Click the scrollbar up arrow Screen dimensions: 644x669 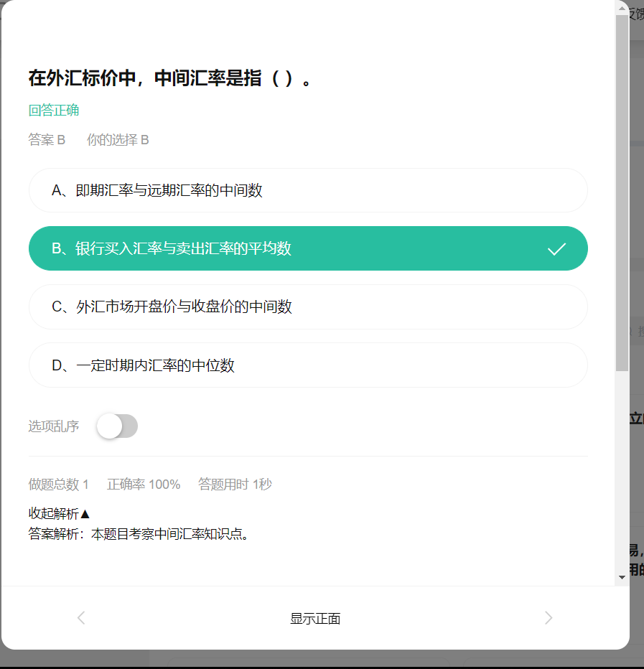(x=622, y=8)
